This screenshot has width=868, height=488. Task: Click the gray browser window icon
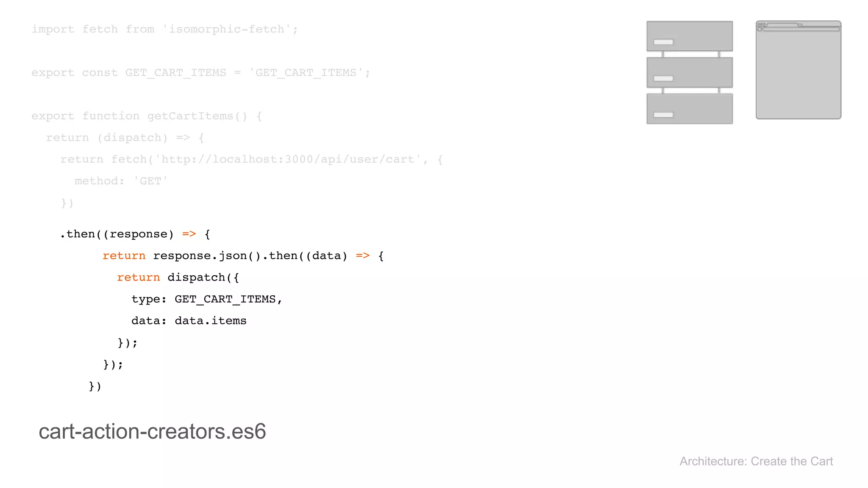pyautogui.click(x=798, y=74)
